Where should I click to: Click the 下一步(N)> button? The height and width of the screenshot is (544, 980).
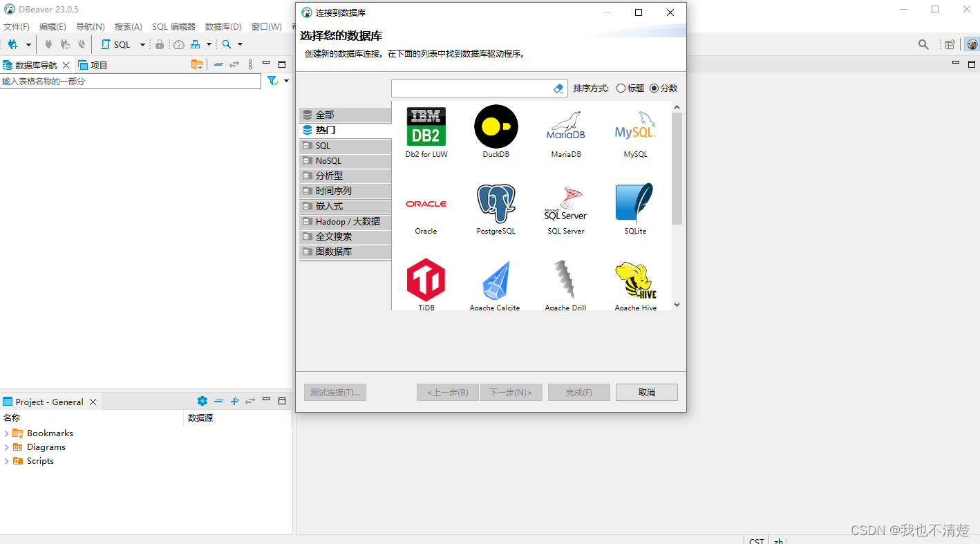511,392
